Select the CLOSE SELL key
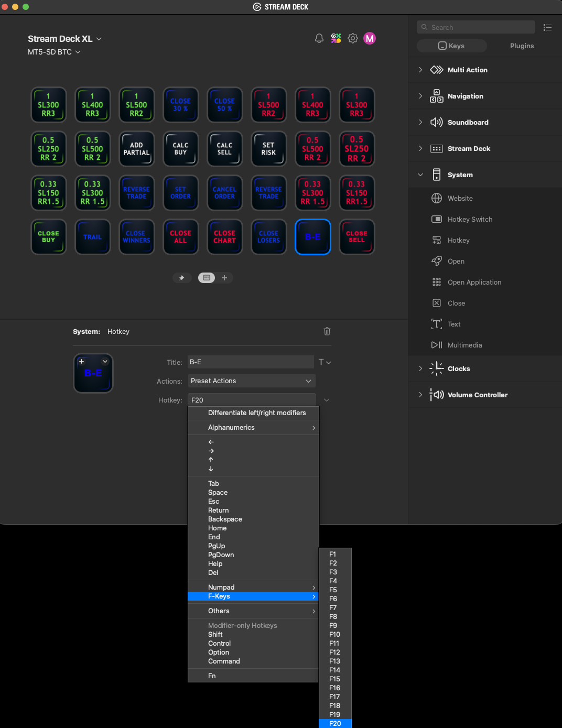The image size is (562, 728). click(x=356, y=237)
